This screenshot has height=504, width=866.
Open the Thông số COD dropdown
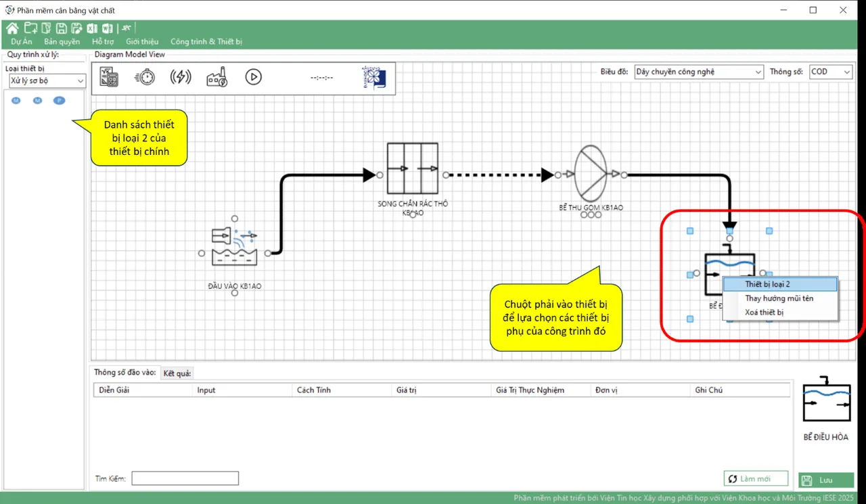(x=830, y=72)
